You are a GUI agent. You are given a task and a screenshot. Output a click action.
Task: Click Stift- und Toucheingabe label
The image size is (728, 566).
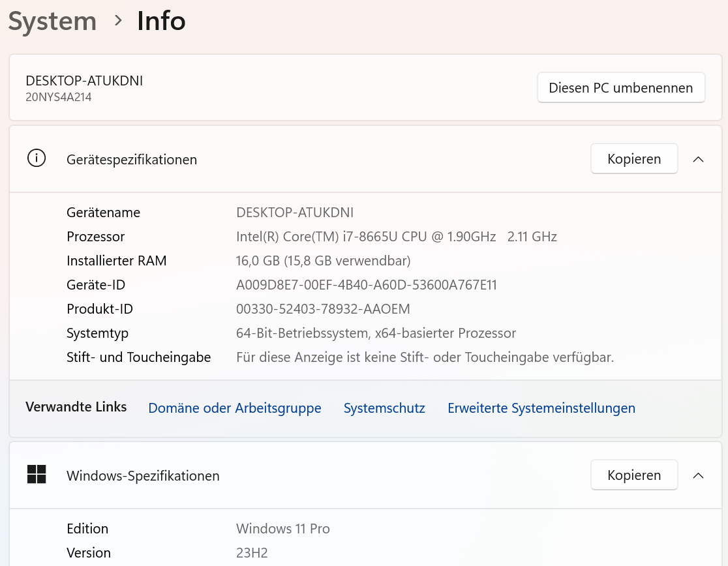139,357
